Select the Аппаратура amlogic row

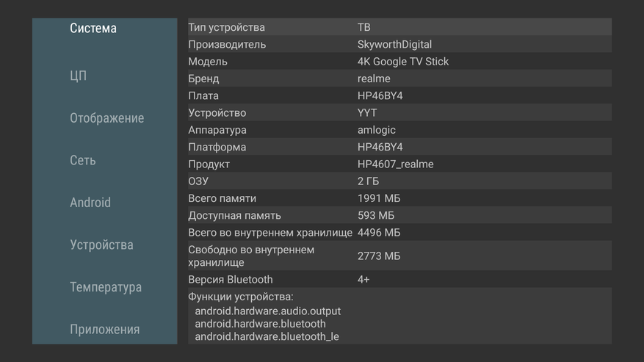(399, 130)
